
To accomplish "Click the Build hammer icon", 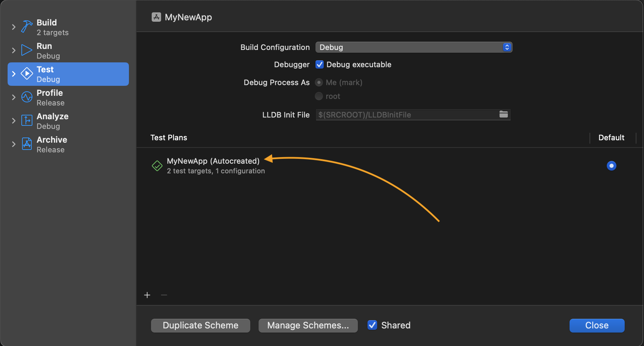I will pyautogui.click(x=27, y=27).
